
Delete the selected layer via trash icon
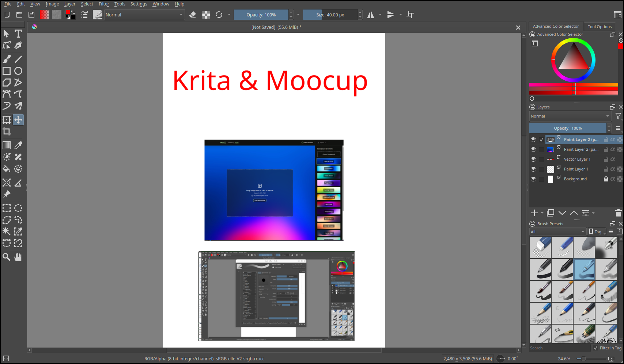click(x=618, y=213)
